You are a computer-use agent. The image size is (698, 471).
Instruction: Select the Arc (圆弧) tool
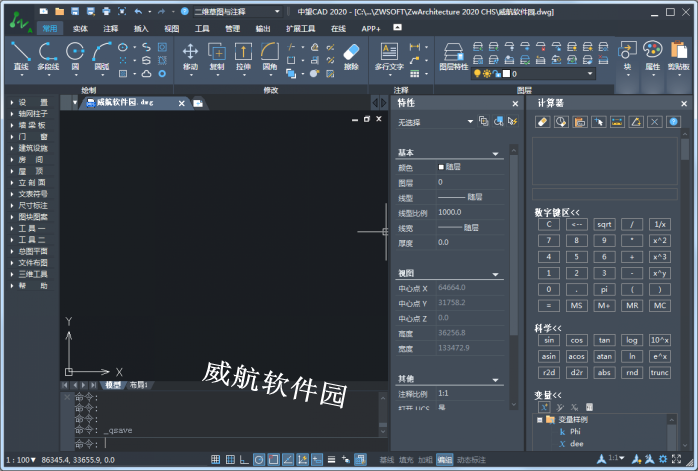[x=101, y=56]
